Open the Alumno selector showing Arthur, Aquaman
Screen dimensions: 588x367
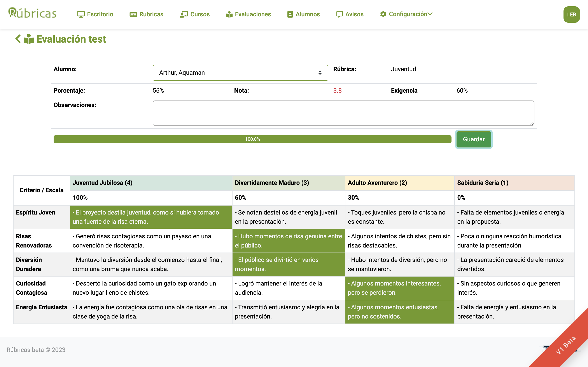click(x=240, y=73)
